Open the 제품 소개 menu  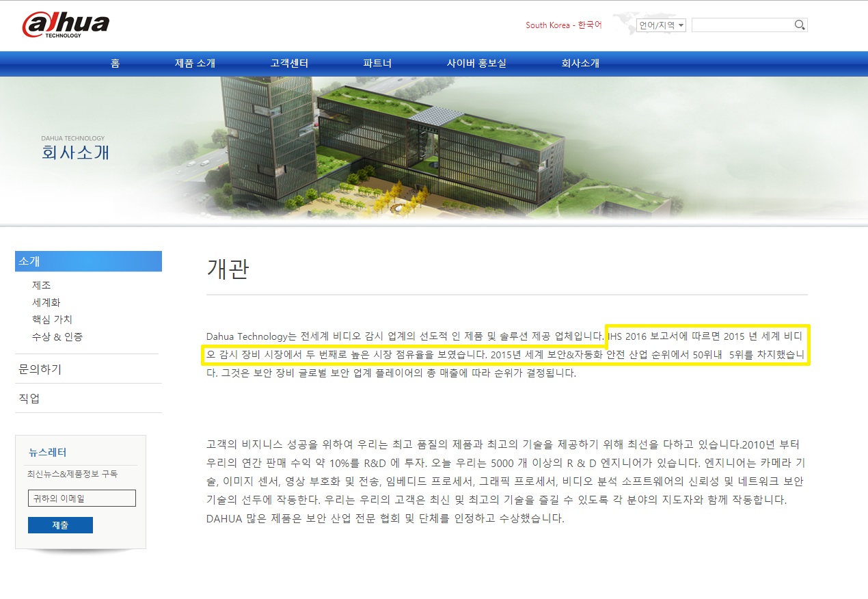[195, 64]
